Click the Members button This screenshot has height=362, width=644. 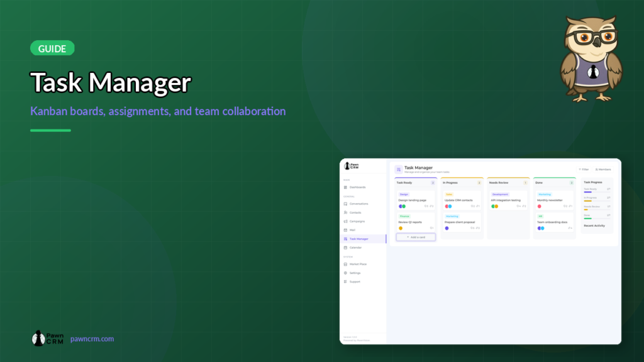click(x=603, y=170)
